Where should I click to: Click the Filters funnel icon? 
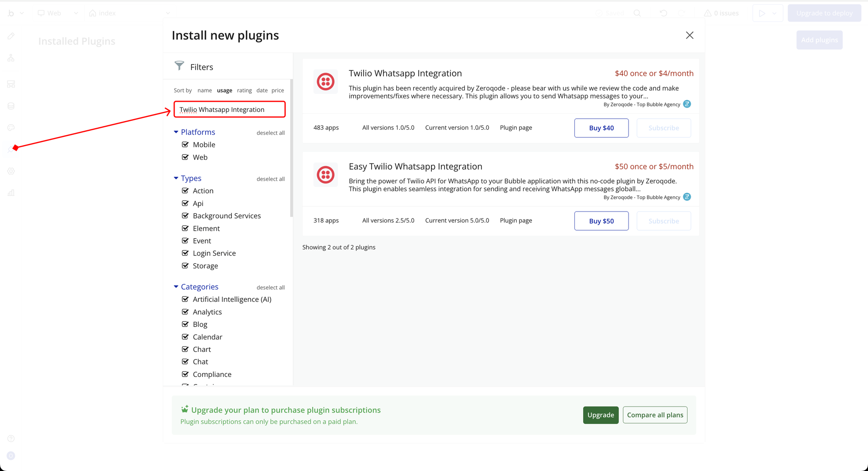[179, 66]
